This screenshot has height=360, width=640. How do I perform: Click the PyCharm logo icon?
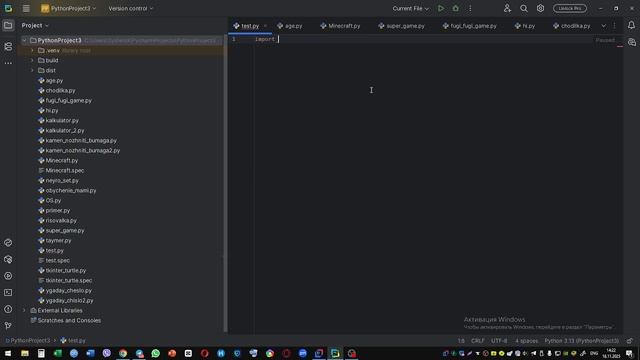click(8, 8)
